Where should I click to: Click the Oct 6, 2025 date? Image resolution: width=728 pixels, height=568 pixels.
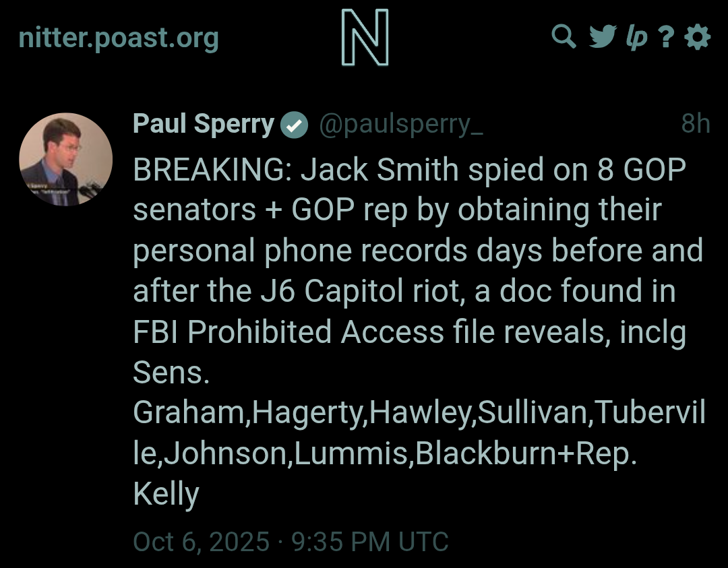tap(201, 542)
